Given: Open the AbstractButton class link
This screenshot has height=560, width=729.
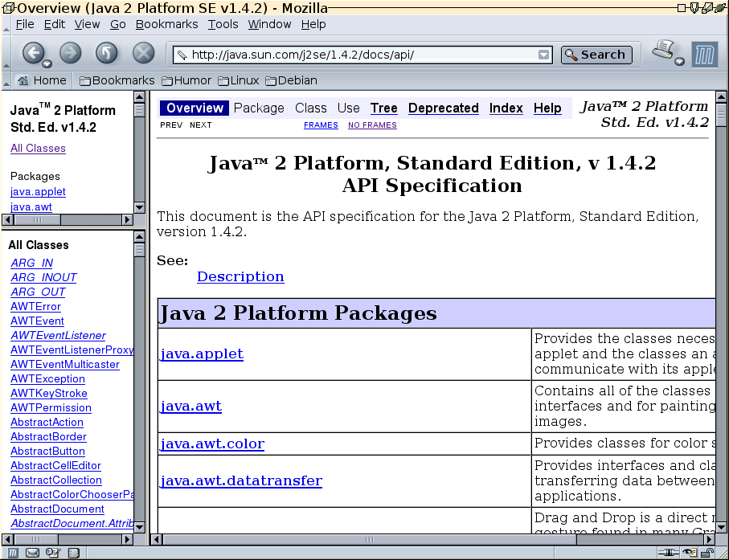Looking at the screenshot, I should [48, 451].
